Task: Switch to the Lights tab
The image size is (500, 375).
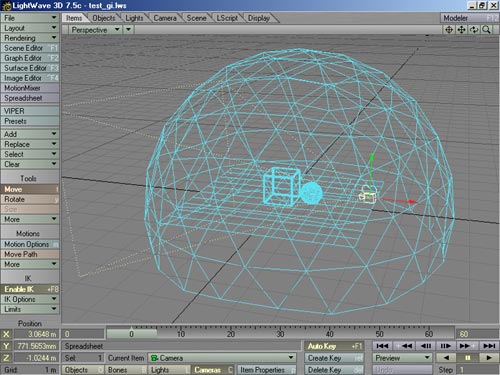Action: point(134,18)
